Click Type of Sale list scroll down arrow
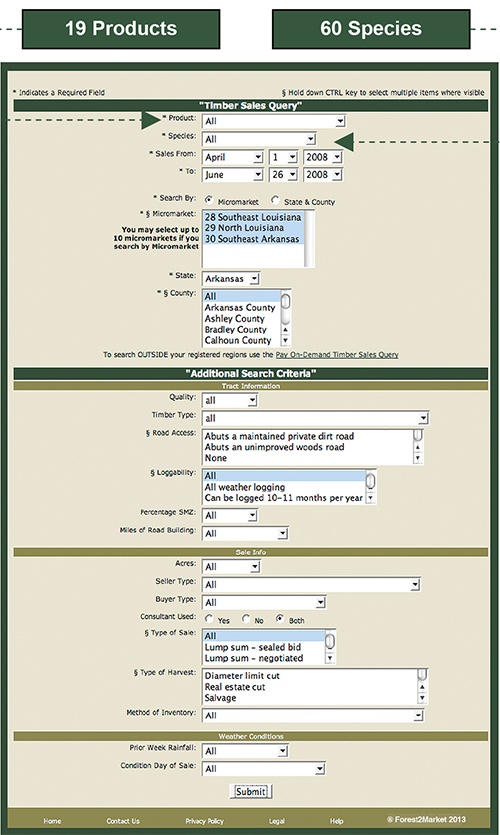Image resolution: width=500 pixels, height=835 pixels. point(330,659)
